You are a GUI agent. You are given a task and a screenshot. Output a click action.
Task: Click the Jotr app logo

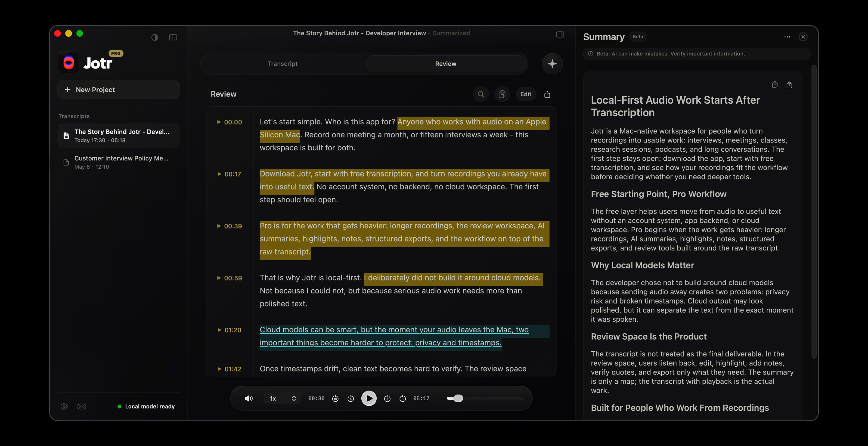(69, 63)
